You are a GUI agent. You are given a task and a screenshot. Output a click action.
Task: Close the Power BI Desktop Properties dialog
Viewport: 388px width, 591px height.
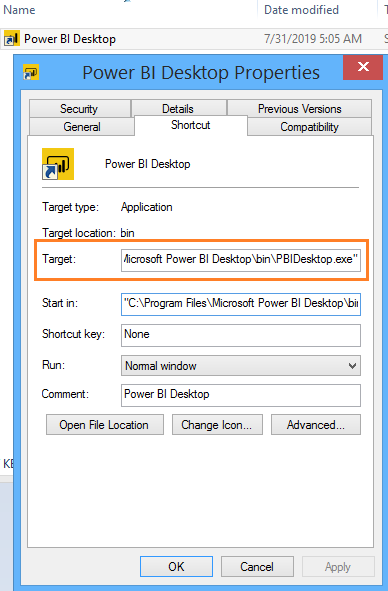(x=363, y=67)
